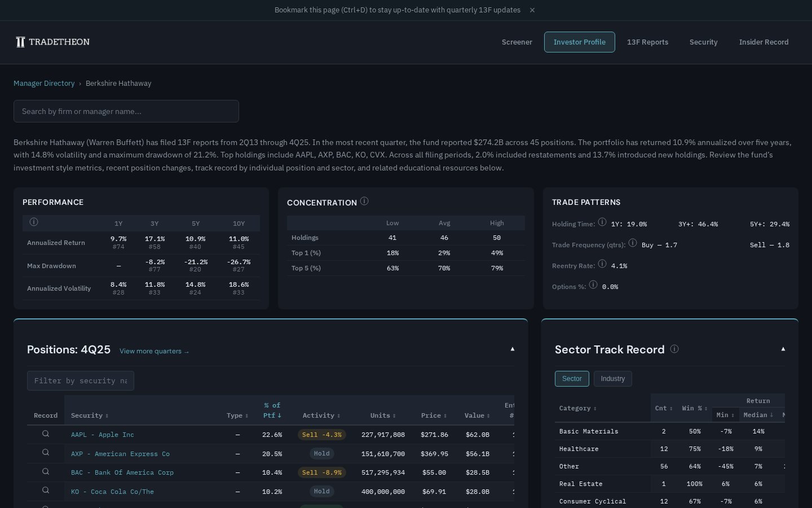Image resolution: width=812 pixels, height=508 pixels.
Task: Click the magnifier icon on the AAPL row
Action: coord(46,434)
